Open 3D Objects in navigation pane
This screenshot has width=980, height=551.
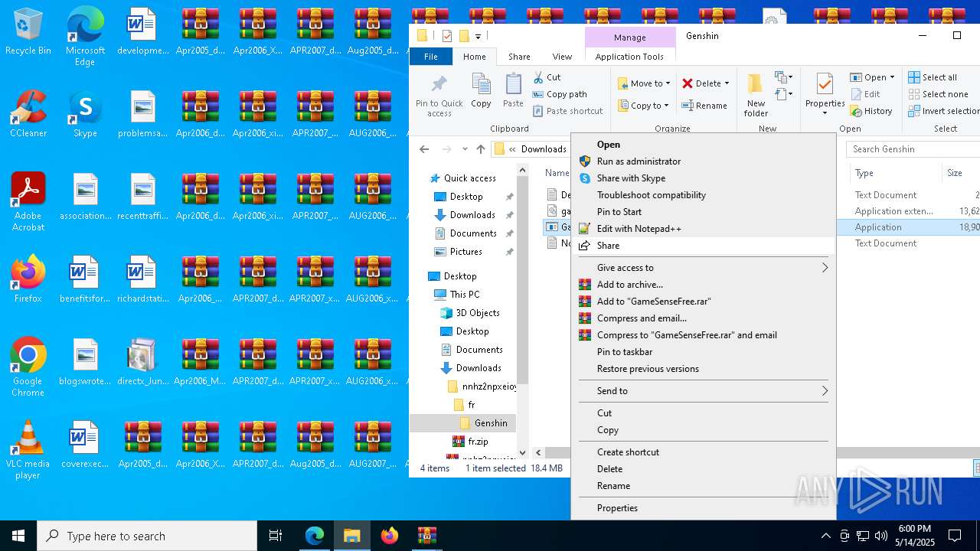[x=478, y=313]
